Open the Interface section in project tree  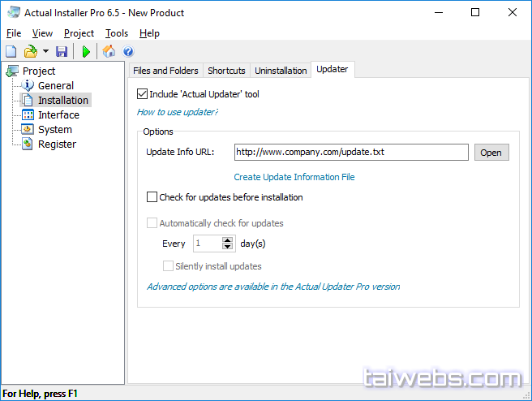(58, 115)
